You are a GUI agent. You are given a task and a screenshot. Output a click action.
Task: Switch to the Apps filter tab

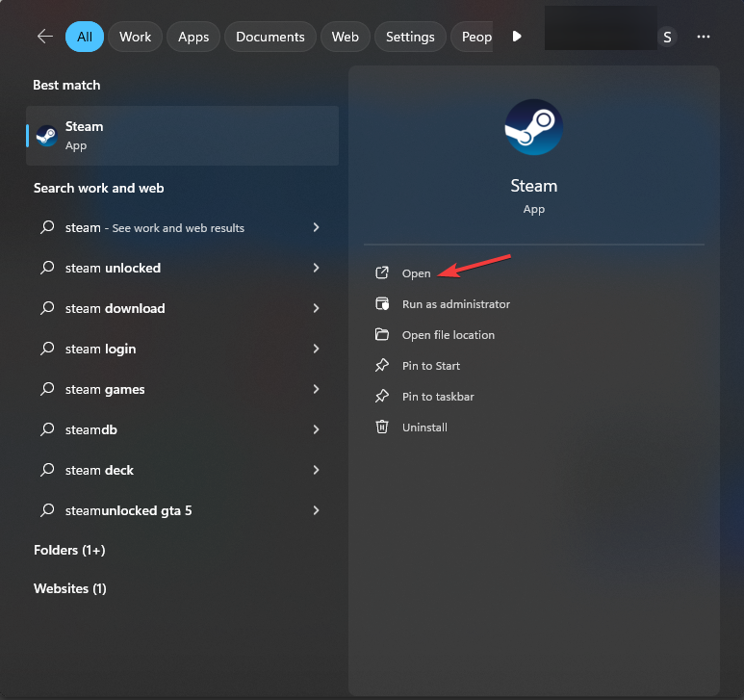click(x=193, y=37)
